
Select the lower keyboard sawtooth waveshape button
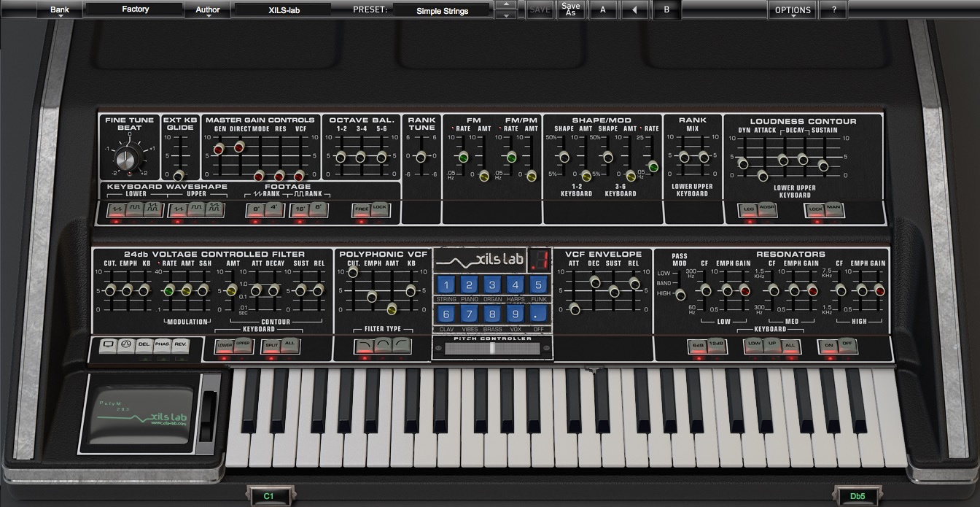pos(116,210)
